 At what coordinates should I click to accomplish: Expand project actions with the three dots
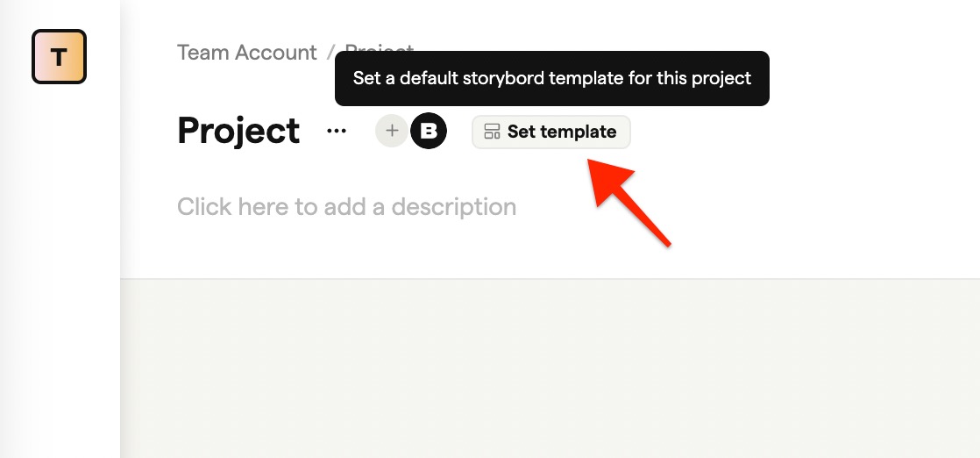tap(337, 132)
